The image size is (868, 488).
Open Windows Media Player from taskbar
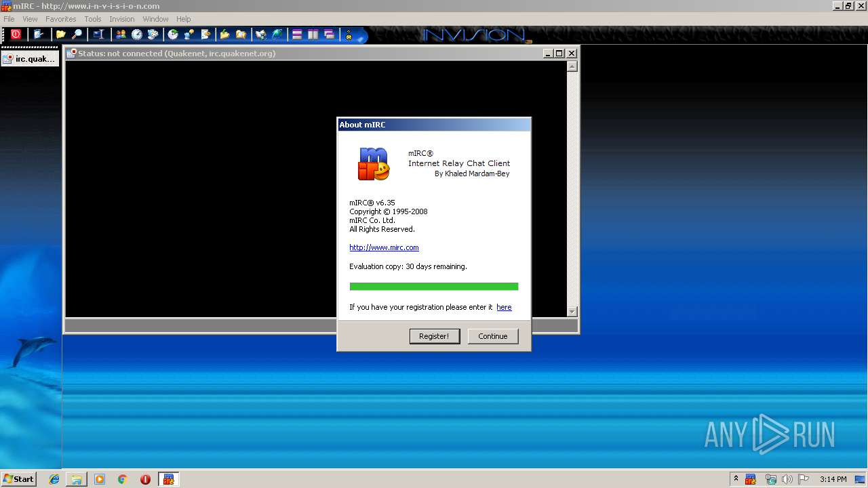tap(100, 479)
